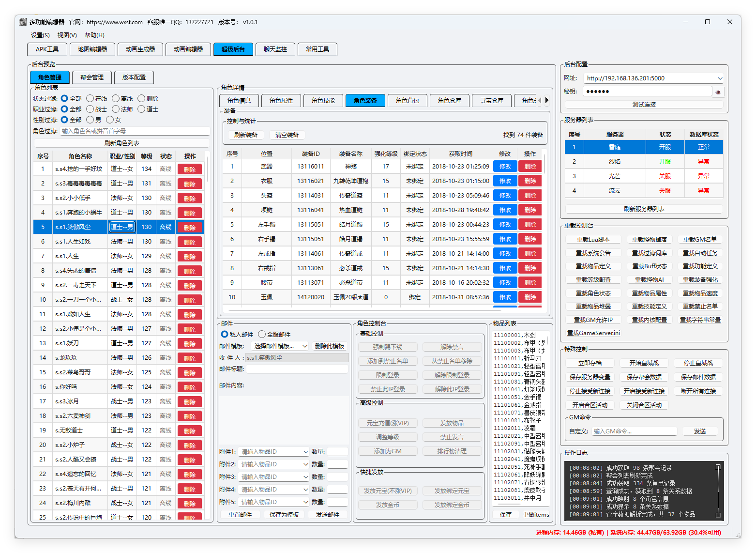Select 在线 status filter radio
Screen dimensions: 756x553
point(90,98)
